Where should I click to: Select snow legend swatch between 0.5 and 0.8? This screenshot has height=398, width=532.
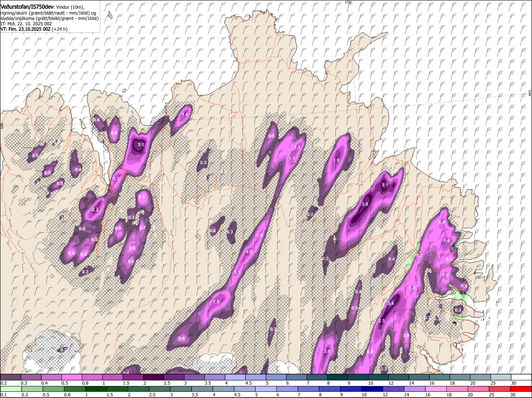(71, 377)
